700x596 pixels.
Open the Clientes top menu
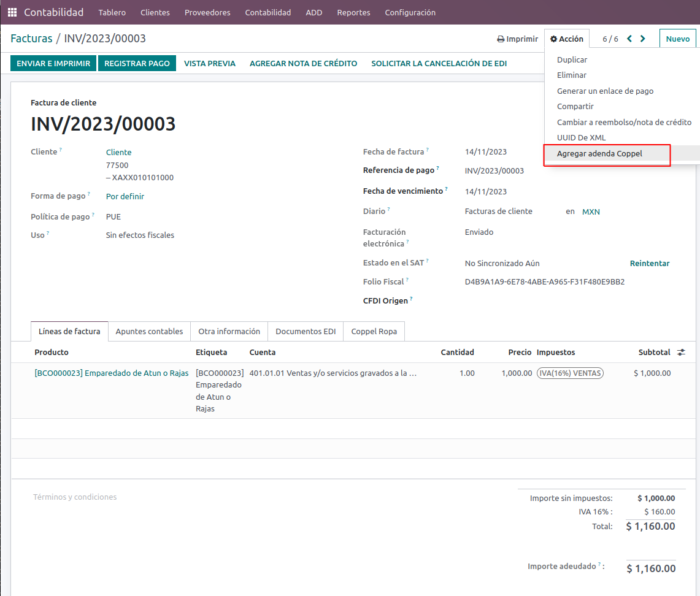(x=155, y=12)
